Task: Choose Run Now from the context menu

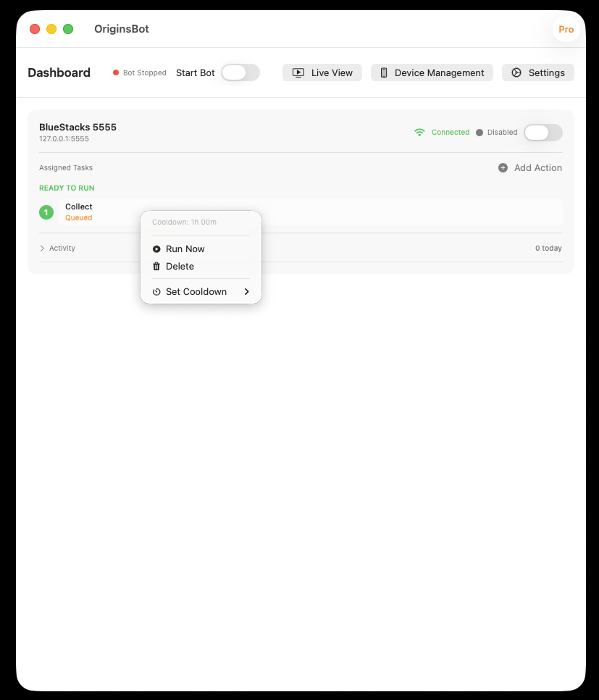Action: (x=201, y=249)
